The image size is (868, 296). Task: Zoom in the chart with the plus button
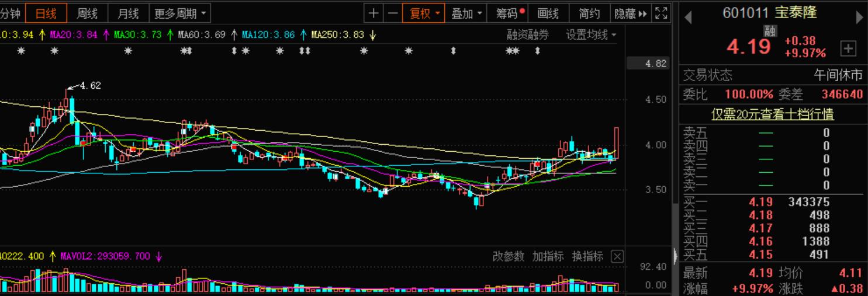click(x=374, y=13)
